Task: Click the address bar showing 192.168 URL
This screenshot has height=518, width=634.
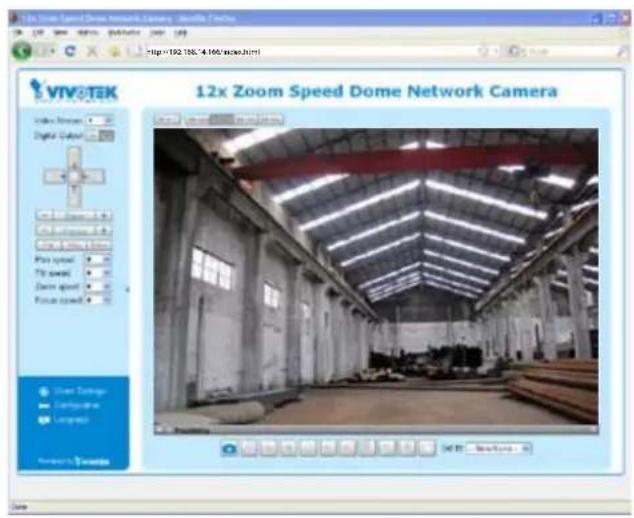Action: (x=307, y=52)
